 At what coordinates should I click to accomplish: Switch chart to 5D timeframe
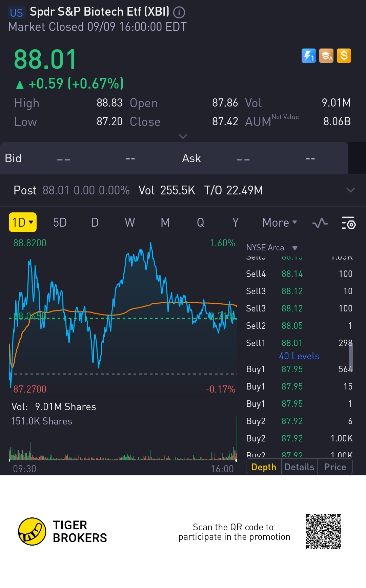click(x=60, y=223)
